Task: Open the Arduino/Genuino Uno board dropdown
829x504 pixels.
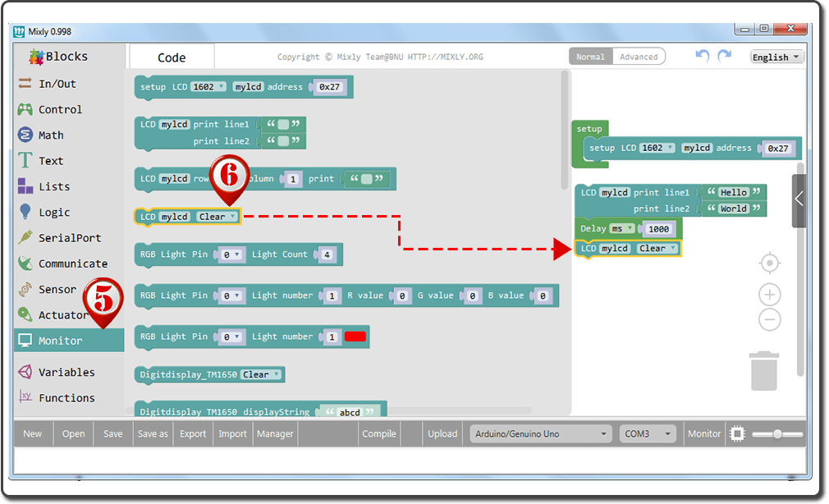Action: tap(540, 433)
